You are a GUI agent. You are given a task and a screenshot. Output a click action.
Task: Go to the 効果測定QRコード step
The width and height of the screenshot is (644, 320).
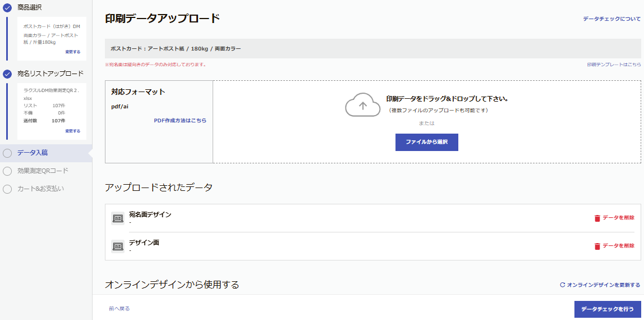point(43,171)
